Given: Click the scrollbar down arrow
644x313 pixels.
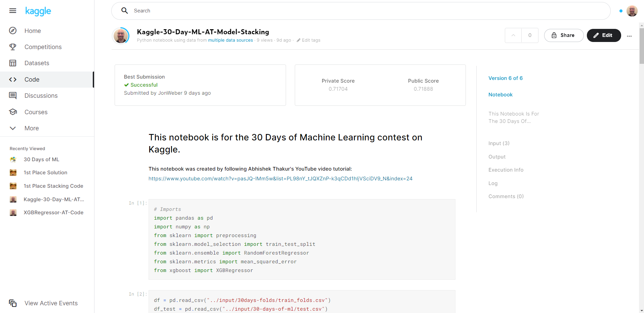Looking at the screenshot, I should tap(641, 310).
